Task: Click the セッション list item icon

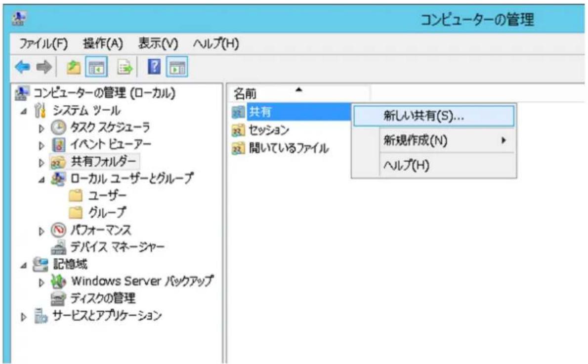Action: click(x=239, y=130)
